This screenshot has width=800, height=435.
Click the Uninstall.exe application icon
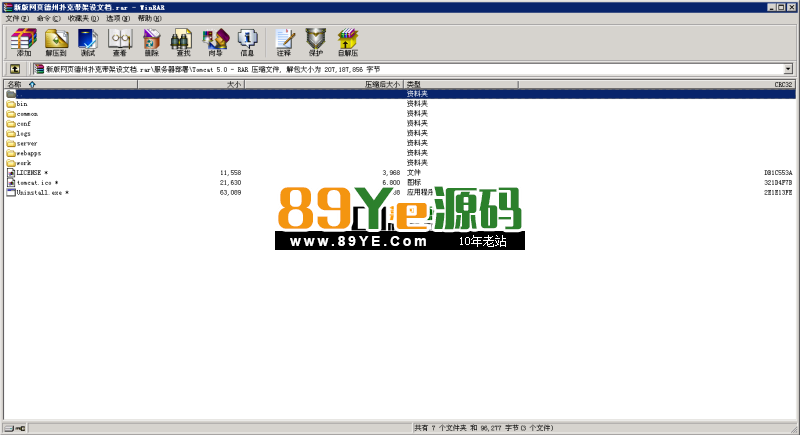(x=11, y=193)
